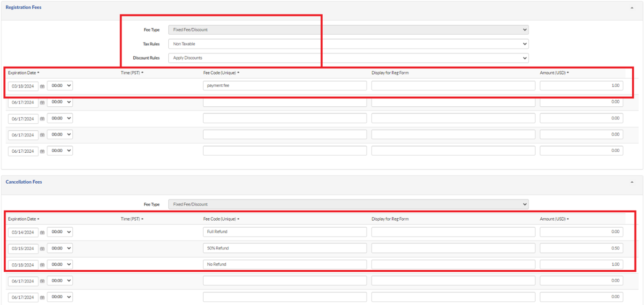Open calendar picker in the Full Refund row
644x305 pixels.
click(42, 232)
